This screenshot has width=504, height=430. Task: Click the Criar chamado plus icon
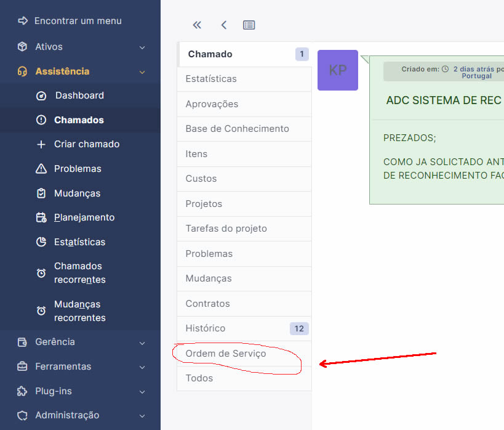coord(41,144)
